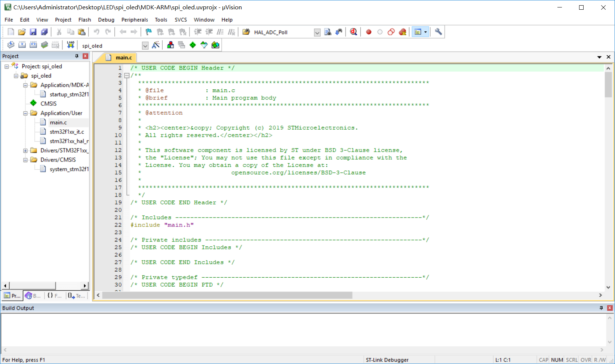This screenshot has width=615, height=364.
Task: Click the Project panel horizontal scrollbar thumb
Action: pyautogui.click(x=33, y=286)
